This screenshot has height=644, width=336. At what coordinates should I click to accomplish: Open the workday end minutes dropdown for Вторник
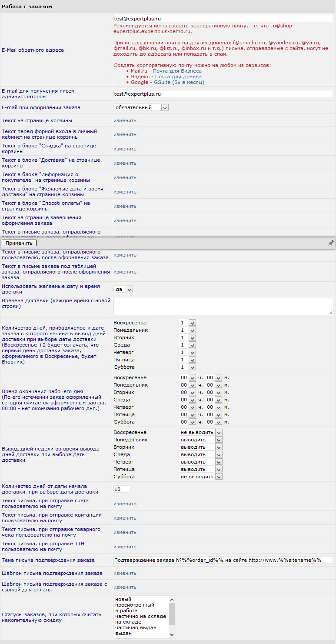click(214, 392)
